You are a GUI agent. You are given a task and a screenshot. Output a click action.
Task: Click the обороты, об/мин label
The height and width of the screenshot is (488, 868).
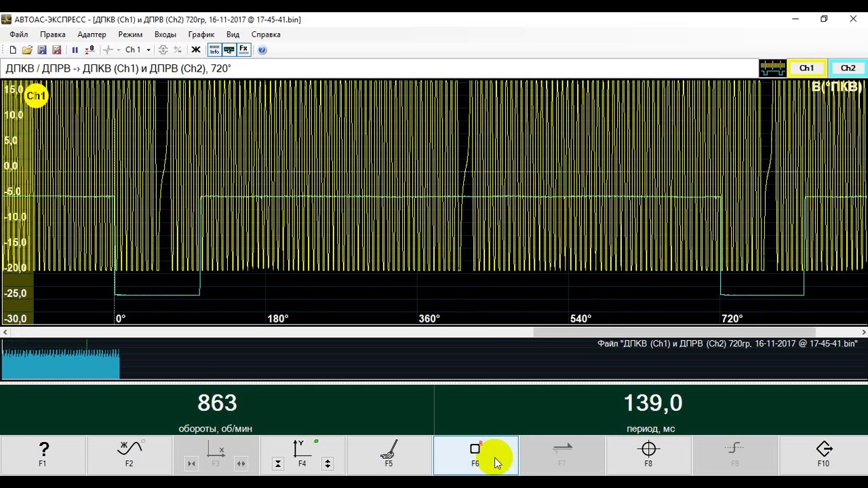215,428
